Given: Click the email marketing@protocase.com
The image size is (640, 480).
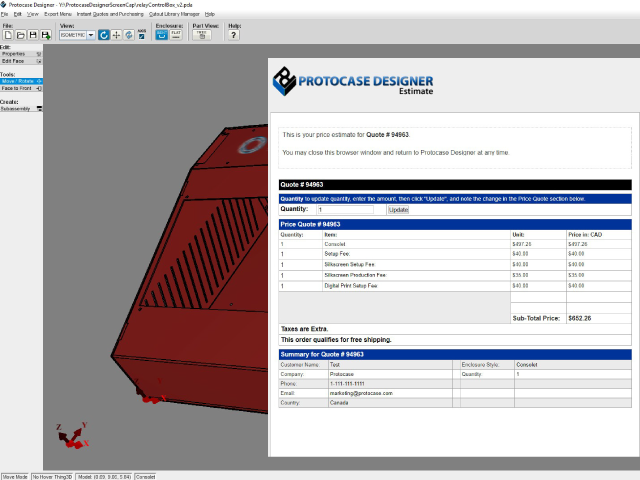Looking at the screenshot, I should pyautogui.click(x=361, y=393).
